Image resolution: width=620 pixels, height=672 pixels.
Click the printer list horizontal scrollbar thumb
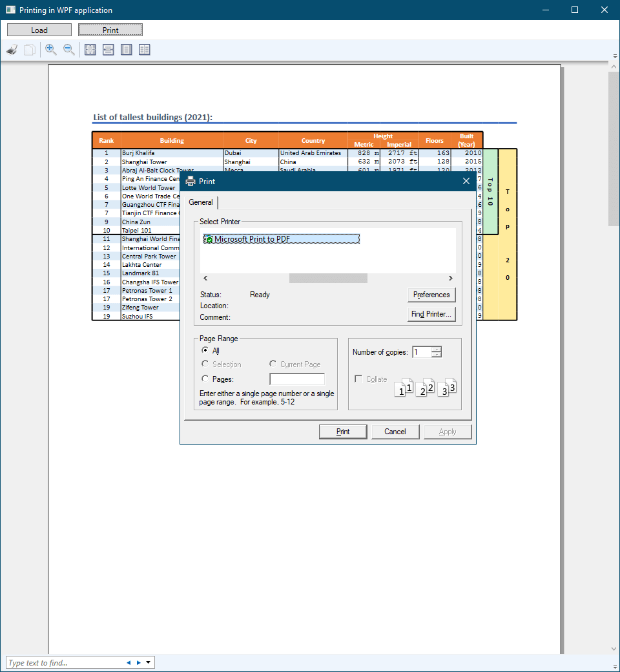tap(328, 278)
